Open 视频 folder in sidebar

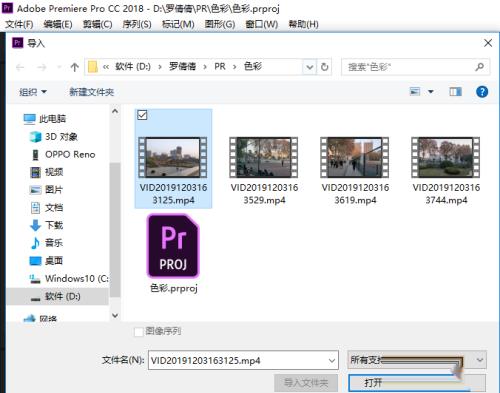pyautogui.click(x=47, y=172)
